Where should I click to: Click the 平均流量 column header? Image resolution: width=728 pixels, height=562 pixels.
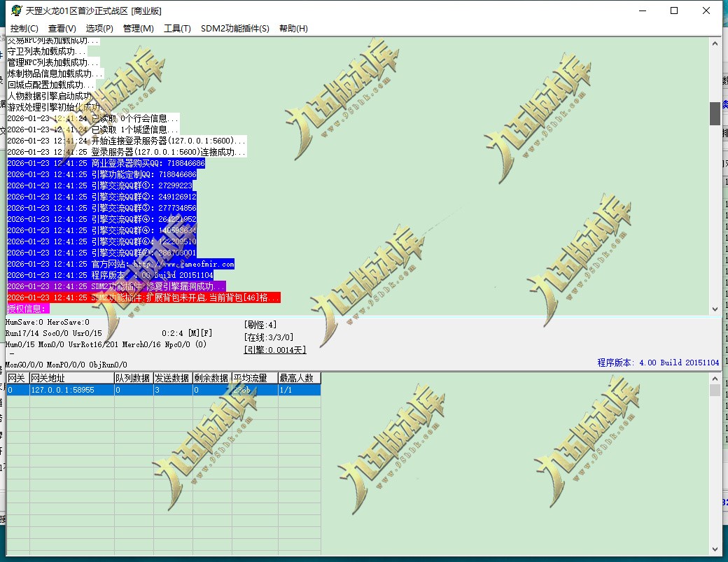tap(254, 378)
